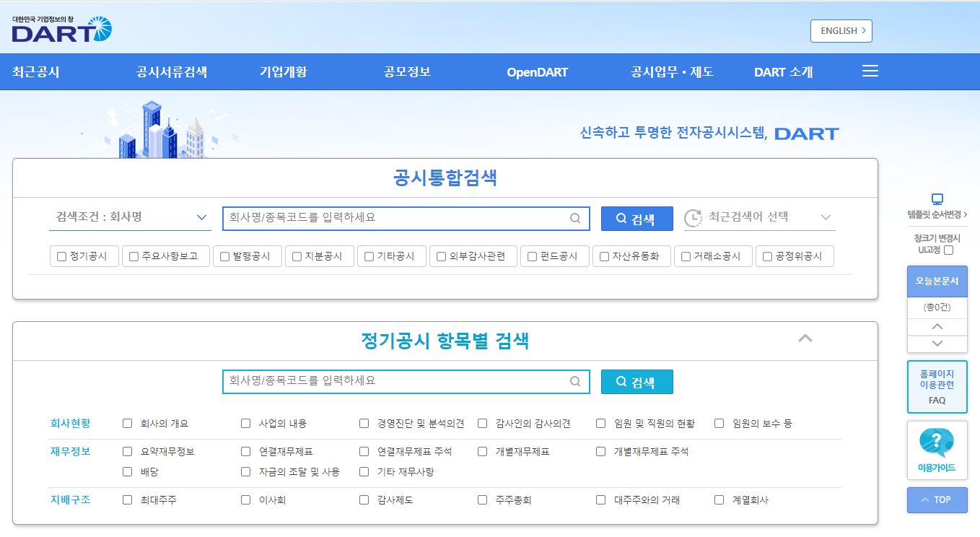Viewport: 980px width, 537px height.
Task: Collapse the 정기공시 항목별 검색 panel
Action: click(805, 339)
